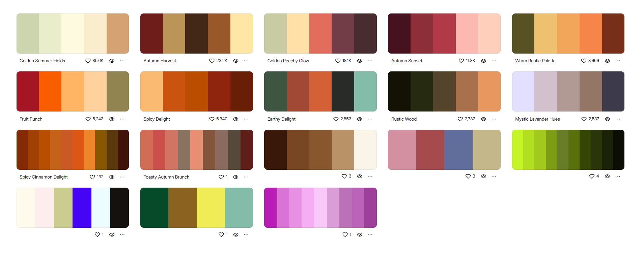This screenshot has width=644, height=255.
Task: Open the three-dot menu for Autumn Sunset
Action: coord(494,61)
